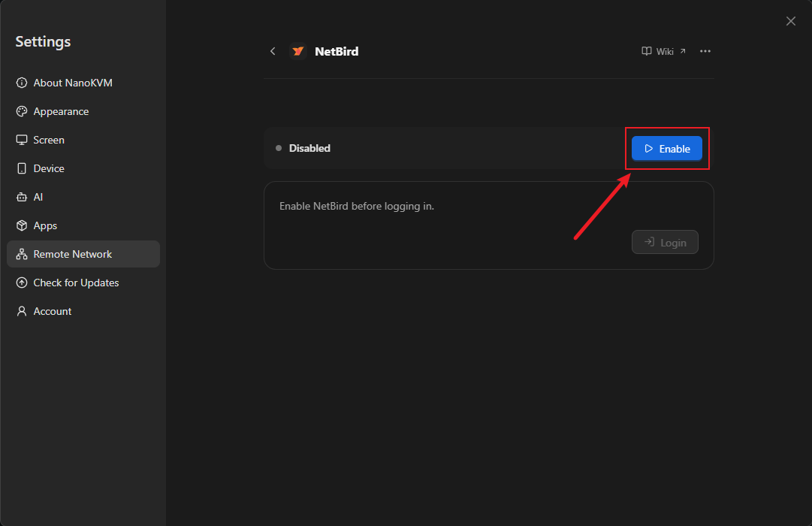Viewport: 812px width, 526px height.
Task: Open Apps settings
Action: pyautogui.click(x=83, y=225)
